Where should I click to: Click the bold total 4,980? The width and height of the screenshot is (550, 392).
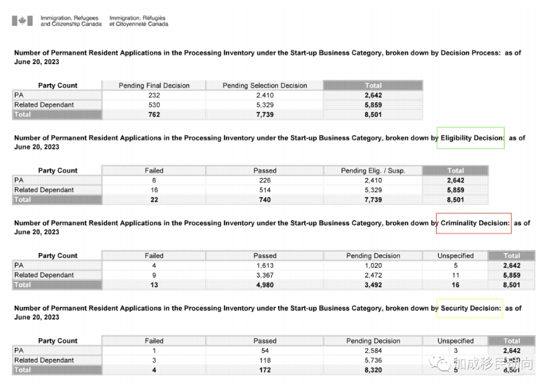pos(265,285)
